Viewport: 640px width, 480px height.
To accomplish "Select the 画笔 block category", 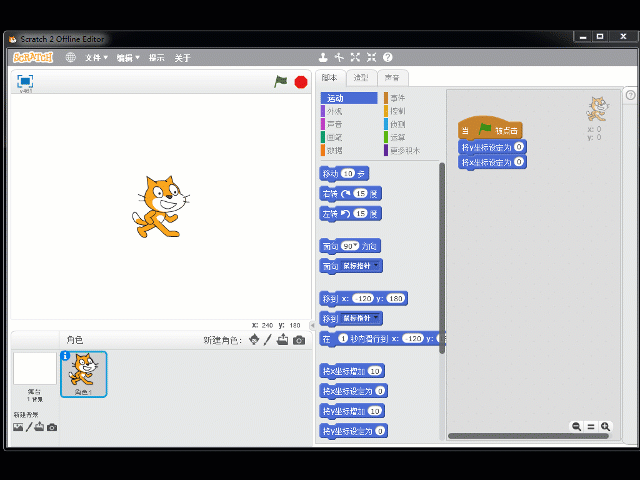I will tap(349, 137).
